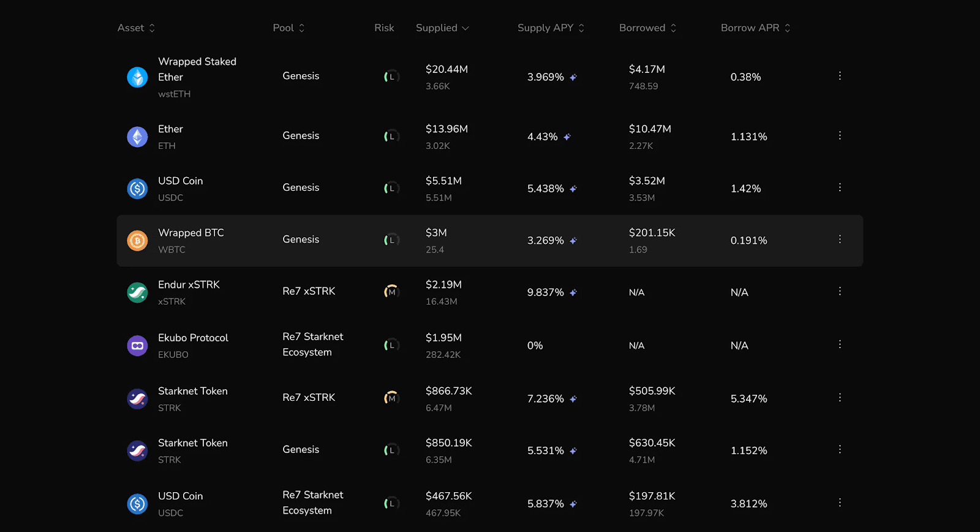Sort the table by Supplied column
This screenshot has height=532, width=980.
pos(442,28)
